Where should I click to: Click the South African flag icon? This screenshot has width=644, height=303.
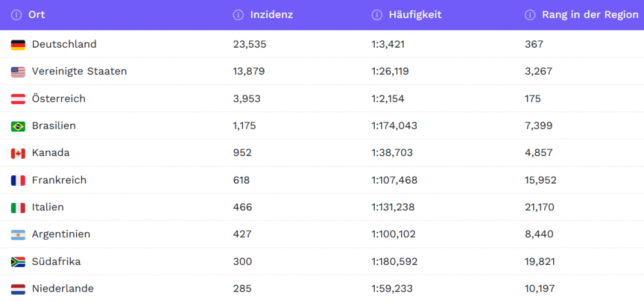click(18, 262)
